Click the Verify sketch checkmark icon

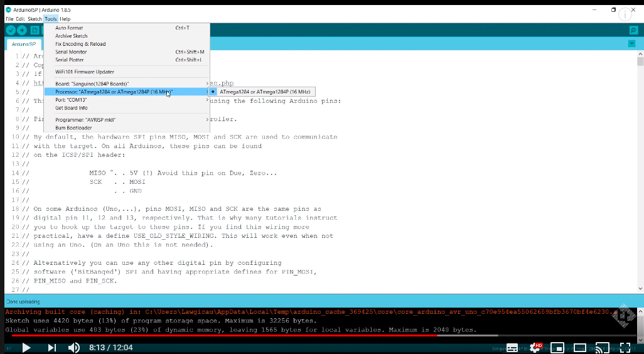point(11,30)
